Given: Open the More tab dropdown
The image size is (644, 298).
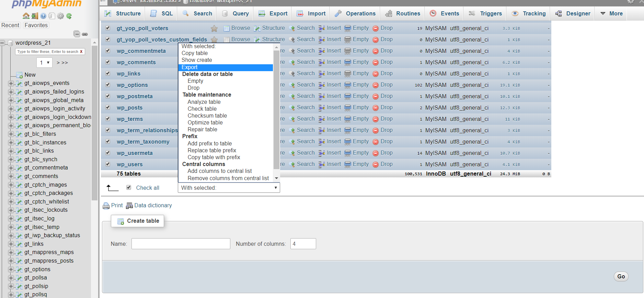Looking at the screenshot, I should [x=611, y=13].
